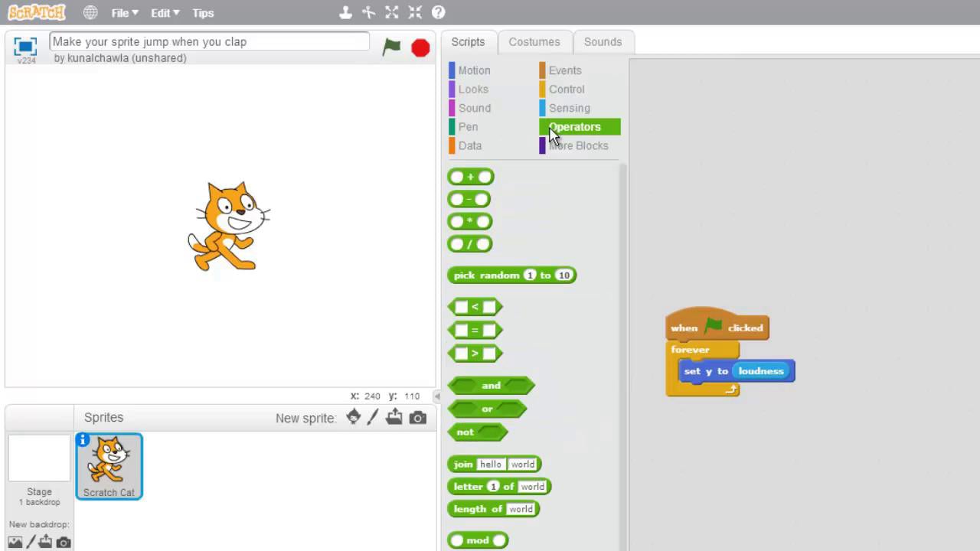Image resolution: width=980 pixels, height=551 pixels.
Task: Click the less than block
Action: click(475, 307)
